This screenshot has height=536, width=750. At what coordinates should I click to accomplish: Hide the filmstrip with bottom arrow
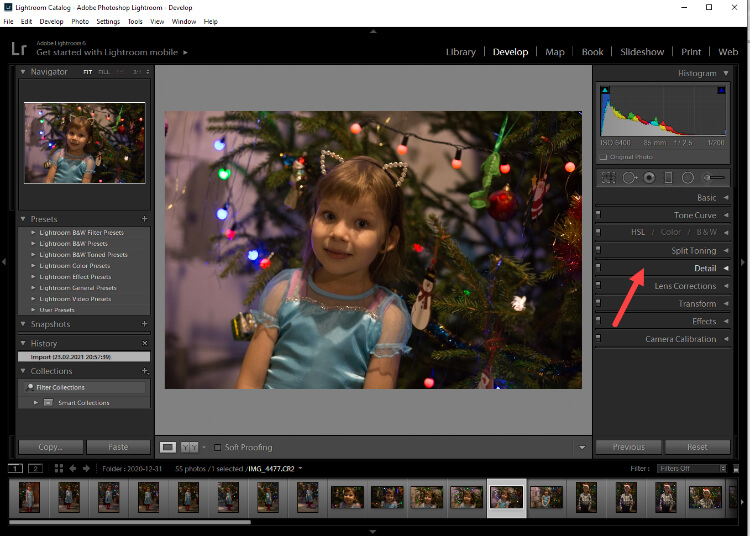click(373, 532)
